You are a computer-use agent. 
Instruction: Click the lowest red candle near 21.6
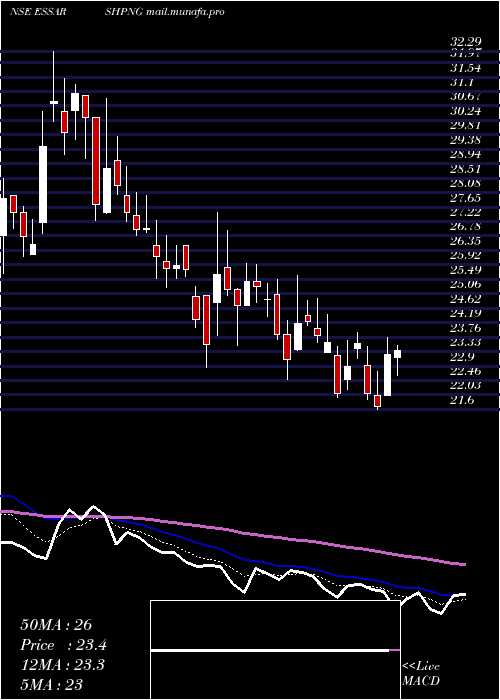coord(378,401)
